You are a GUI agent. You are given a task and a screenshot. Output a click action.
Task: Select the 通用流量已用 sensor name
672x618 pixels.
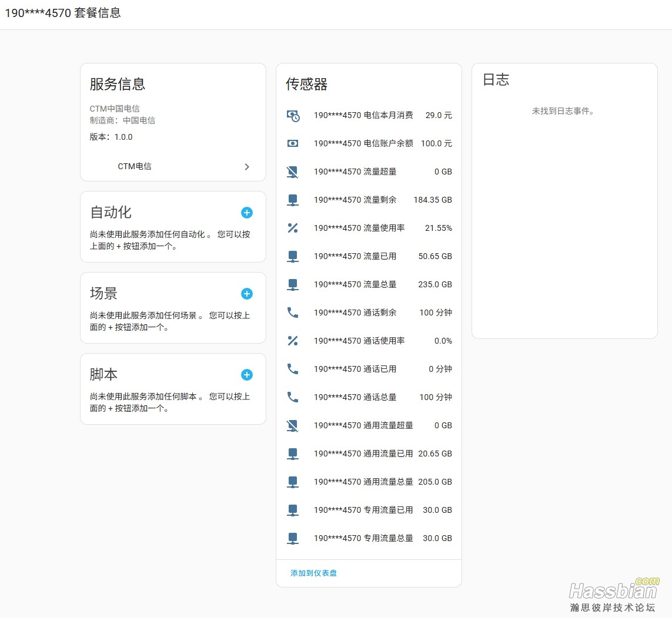click(363, 454)
